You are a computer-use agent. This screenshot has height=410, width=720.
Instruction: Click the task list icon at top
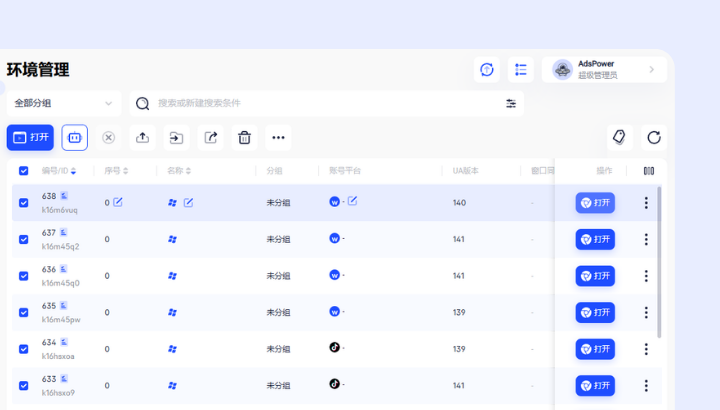[521, 70]
